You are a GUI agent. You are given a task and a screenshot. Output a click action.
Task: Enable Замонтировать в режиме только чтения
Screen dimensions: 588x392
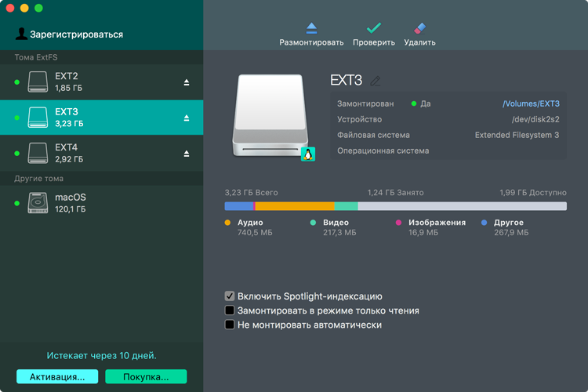(x=230, y=310)
